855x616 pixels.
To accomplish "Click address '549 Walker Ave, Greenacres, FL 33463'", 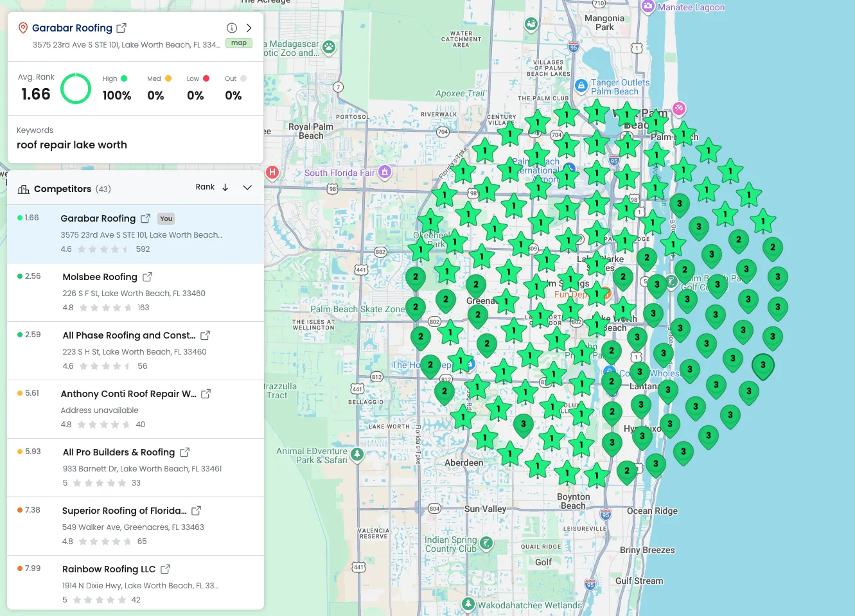I will 133,527.
